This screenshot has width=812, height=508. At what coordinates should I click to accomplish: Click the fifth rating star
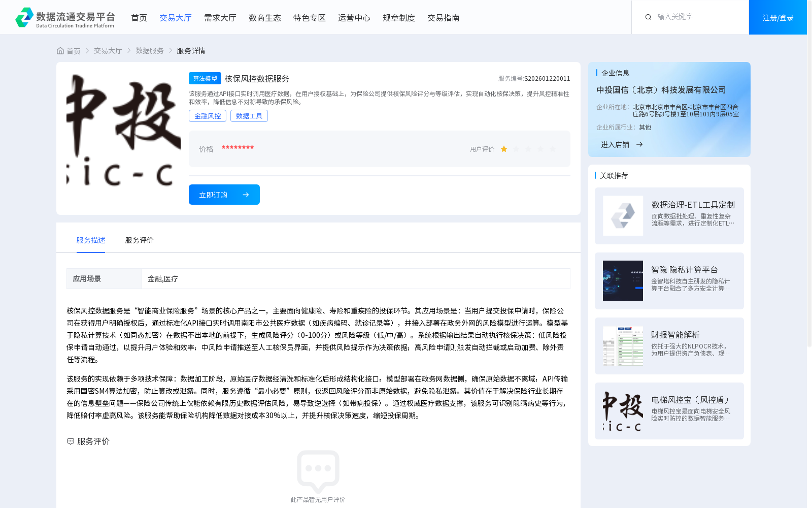[553, 149]
